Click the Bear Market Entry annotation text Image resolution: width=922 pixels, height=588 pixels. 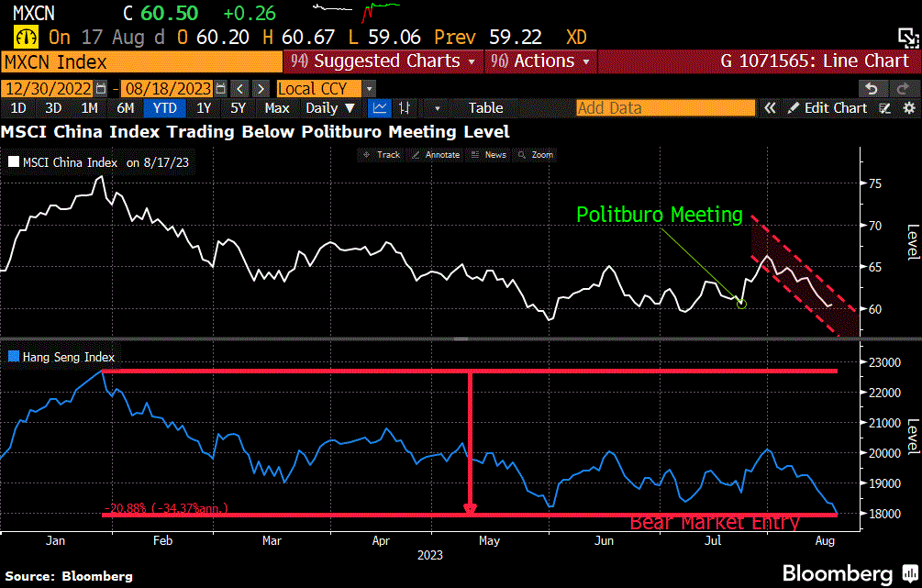click(715, 523)
